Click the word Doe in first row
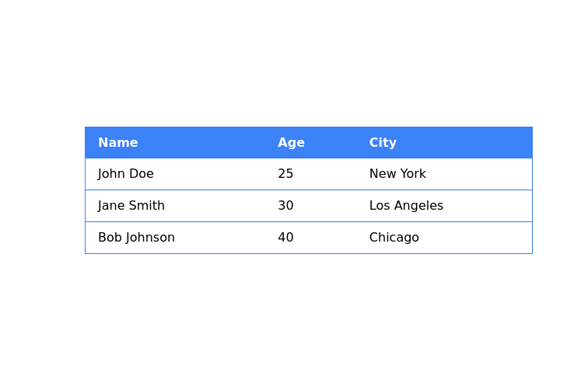 (x=141, y=174)
